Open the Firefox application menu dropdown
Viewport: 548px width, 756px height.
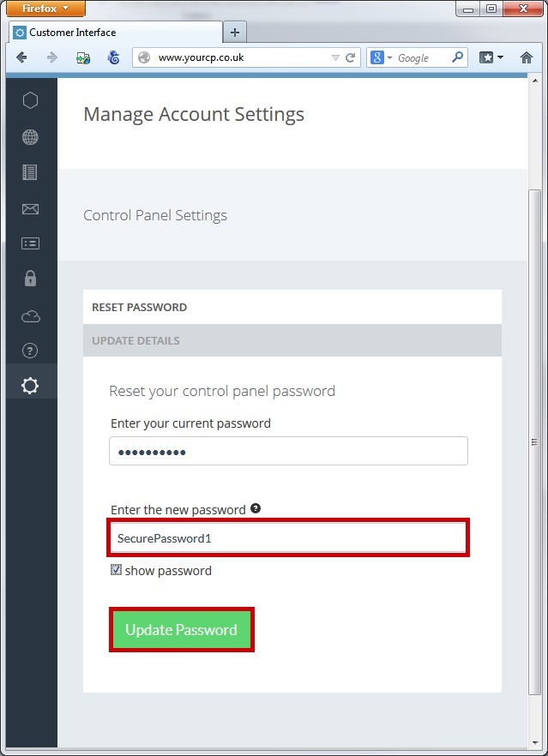tap(45, 9)
